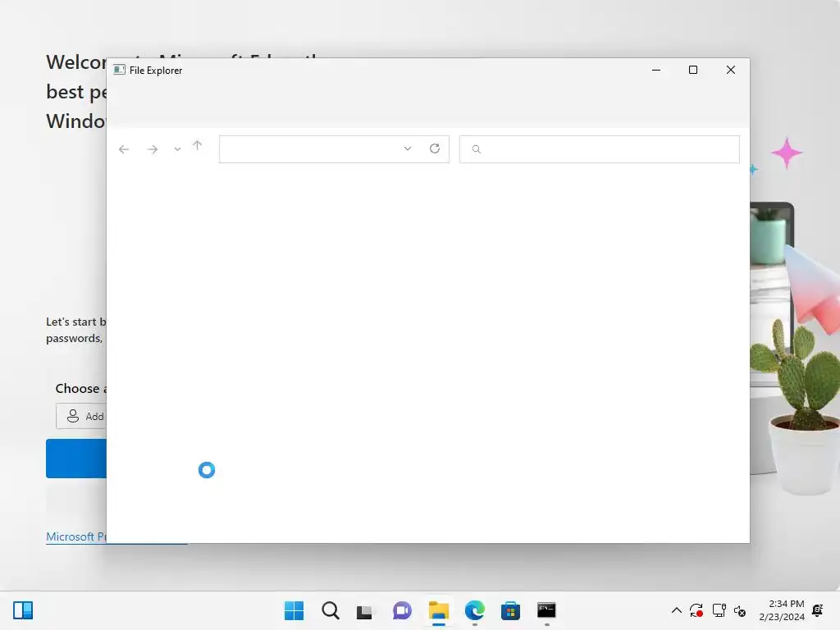This screenshot has width=840, height=630.
Task: Open the Widgets panel from the taskbar
Action: point(23,610)
